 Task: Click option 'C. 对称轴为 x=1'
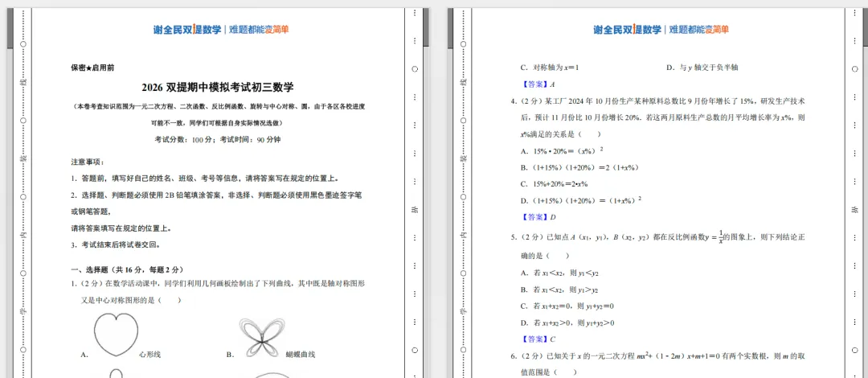point(549,68)
